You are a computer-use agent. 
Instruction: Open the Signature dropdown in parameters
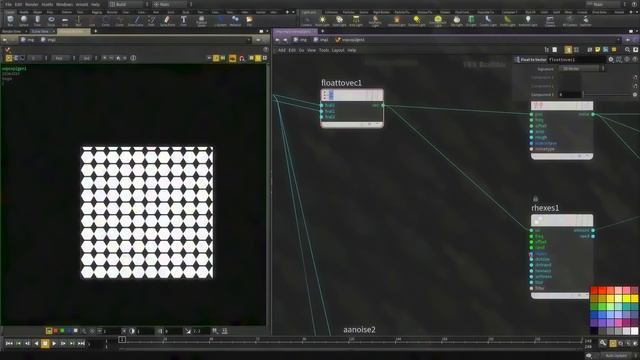pos(581,69)
